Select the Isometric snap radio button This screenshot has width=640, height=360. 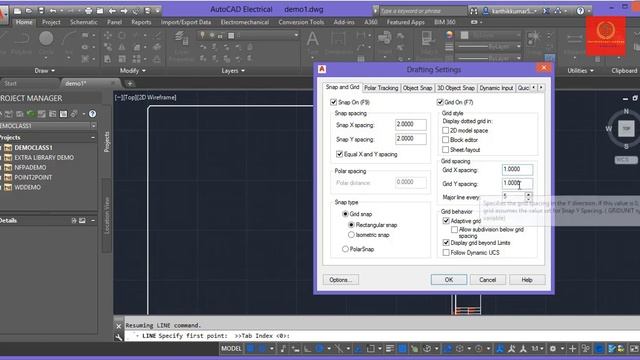pyautogui.click(x=351, y=235)
